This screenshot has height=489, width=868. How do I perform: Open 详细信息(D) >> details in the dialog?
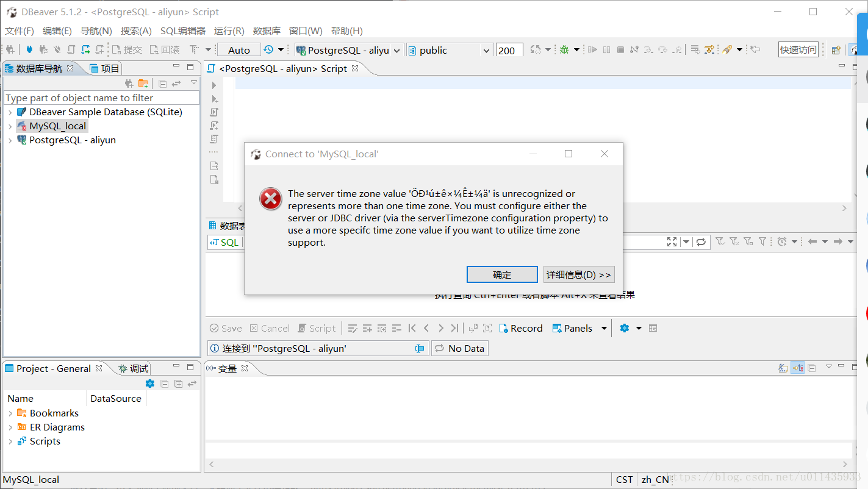point(579,274)
